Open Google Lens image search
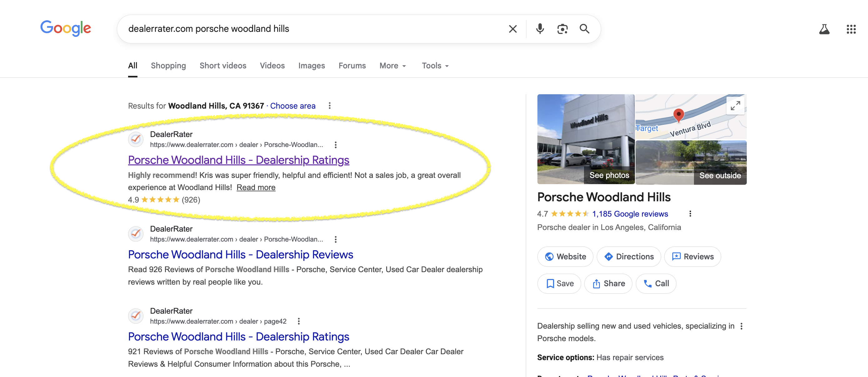The height and width of the screenshot is (377, 868). [562, 29]
